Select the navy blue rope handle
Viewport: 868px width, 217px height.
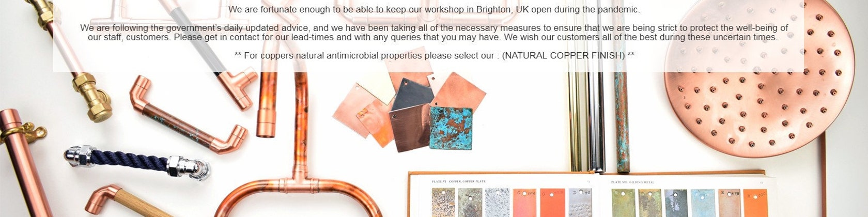click(x=137, y=162)
